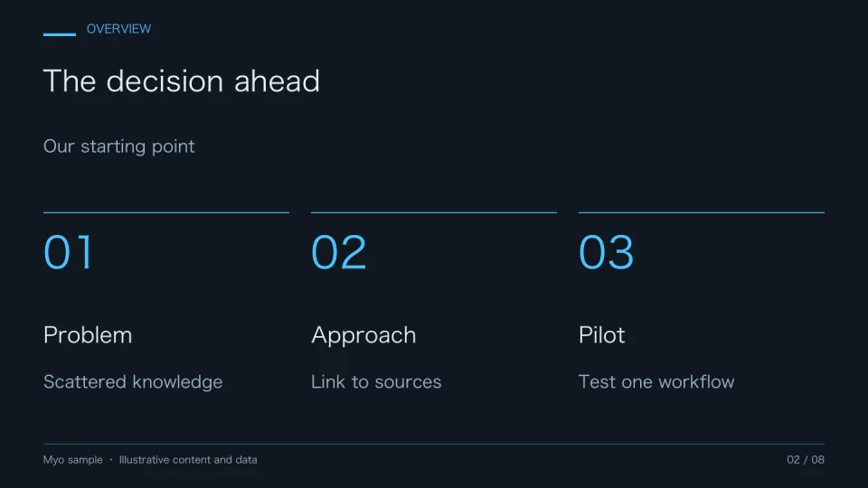
Task: Click the footer separator line
Action: (434, 444)
